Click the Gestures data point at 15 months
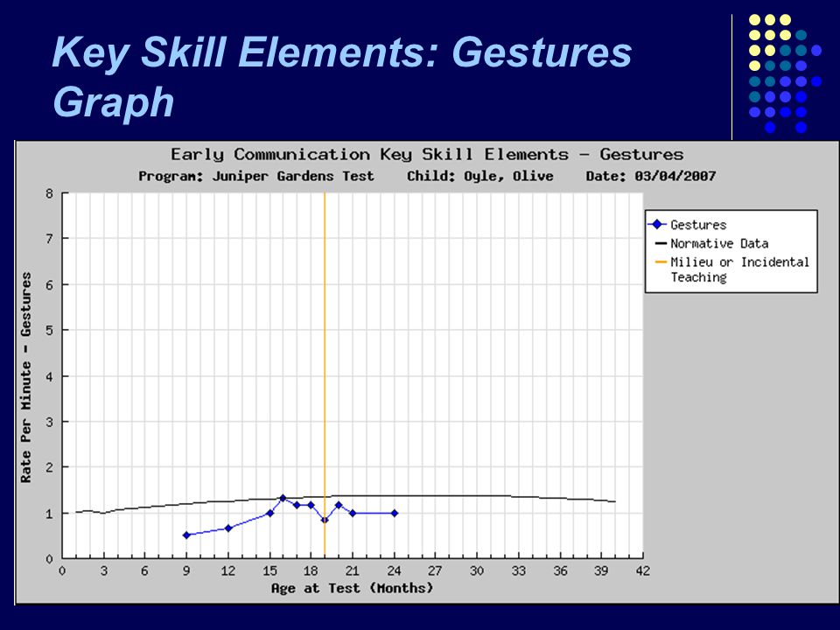 click(x=270, y=514)
